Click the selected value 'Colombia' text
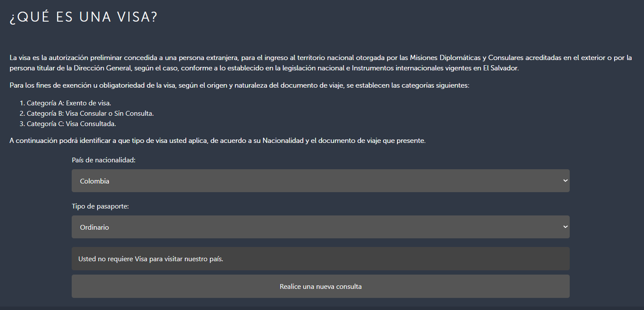The image size is (644, 310). [95, 181]
